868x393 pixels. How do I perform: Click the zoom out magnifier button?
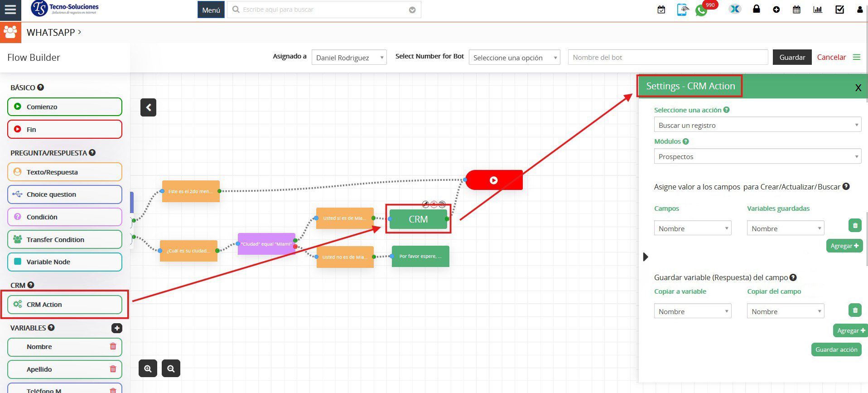tap(171, 369)
